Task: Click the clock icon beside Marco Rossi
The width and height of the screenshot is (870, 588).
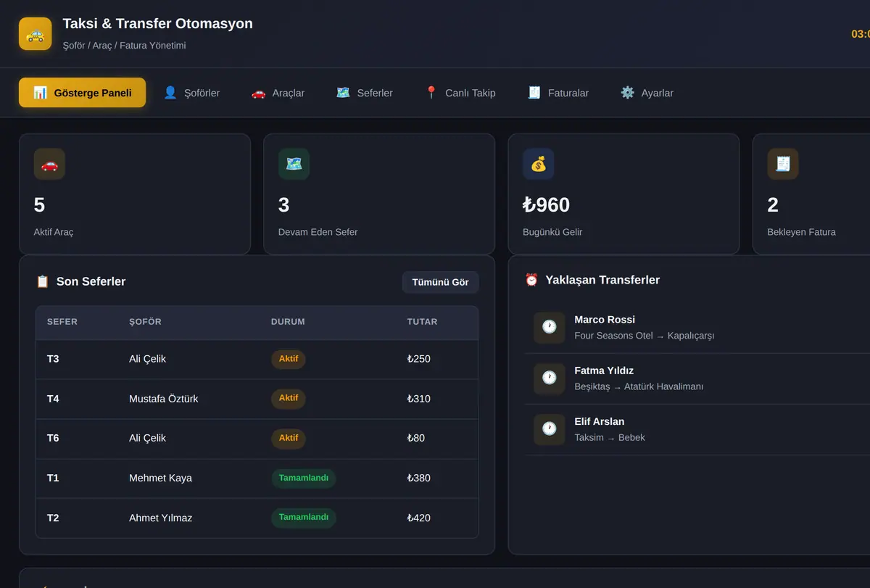Action: click(x=550, y=328)
